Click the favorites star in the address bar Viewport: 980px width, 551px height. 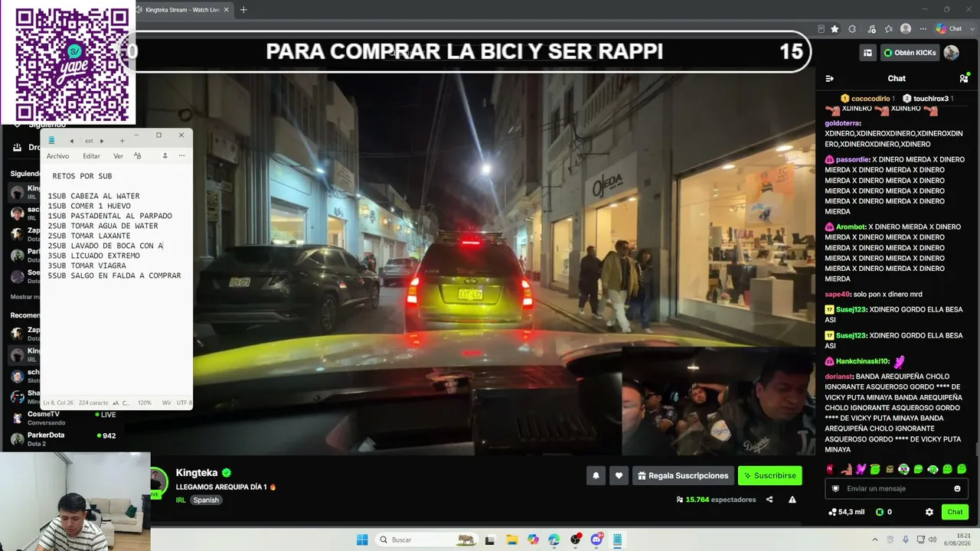click(x=835, y=29)
